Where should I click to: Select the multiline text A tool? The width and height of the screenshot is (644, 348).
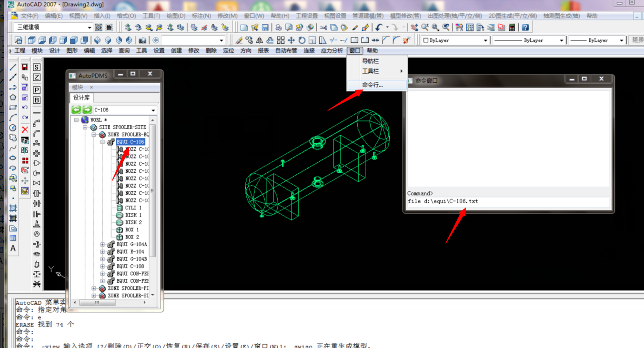(13, 248)
